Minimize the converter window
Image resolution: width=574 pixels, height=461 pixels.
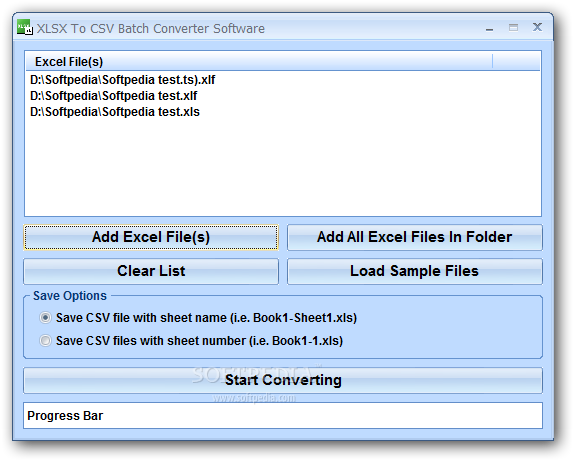pos(489,28)
